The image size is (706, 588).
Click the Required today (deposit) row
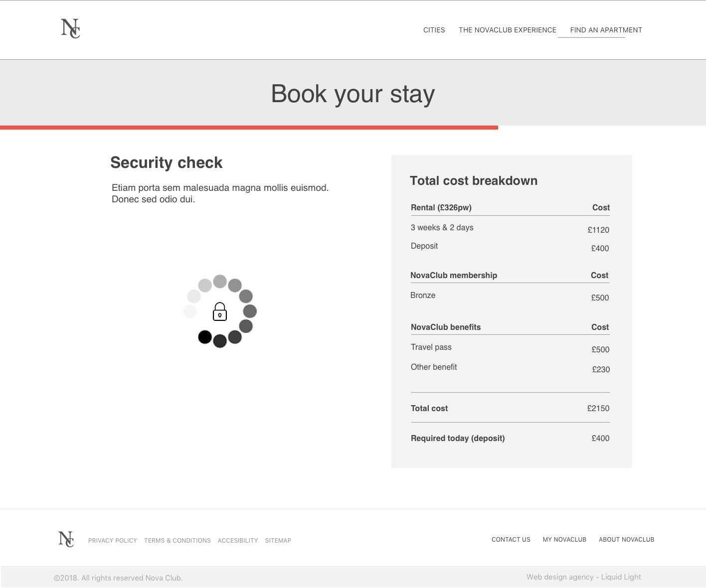click(510, 438)
